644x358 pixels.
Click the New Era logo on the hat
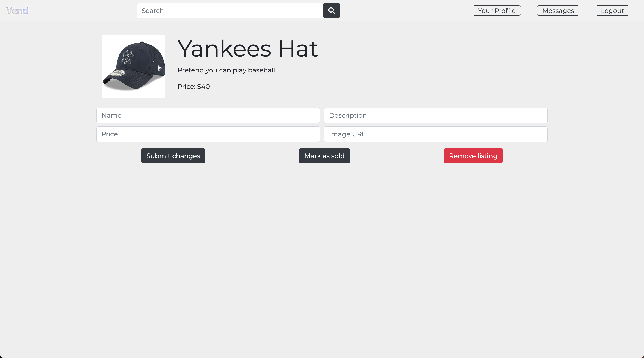click(x=160, y=68)
